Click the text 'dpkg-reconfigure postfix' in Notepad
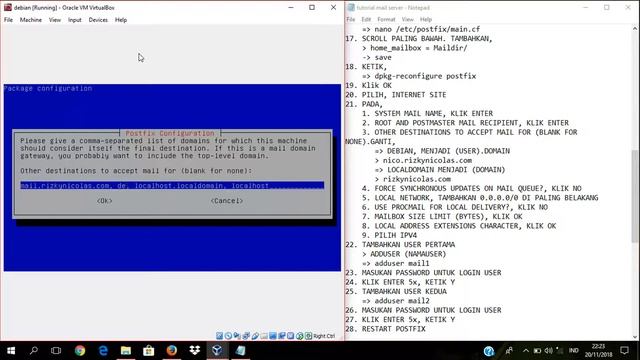This screenshot has width=640, height=360. pyautogui.click(x=425, y=76)
